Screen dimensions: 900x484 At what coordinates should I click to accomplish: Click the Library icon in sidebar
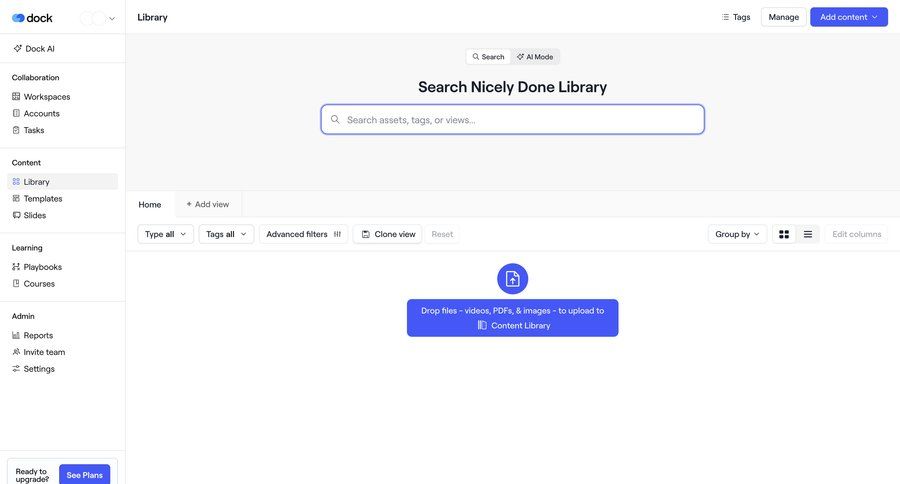(x=16, y=181)
